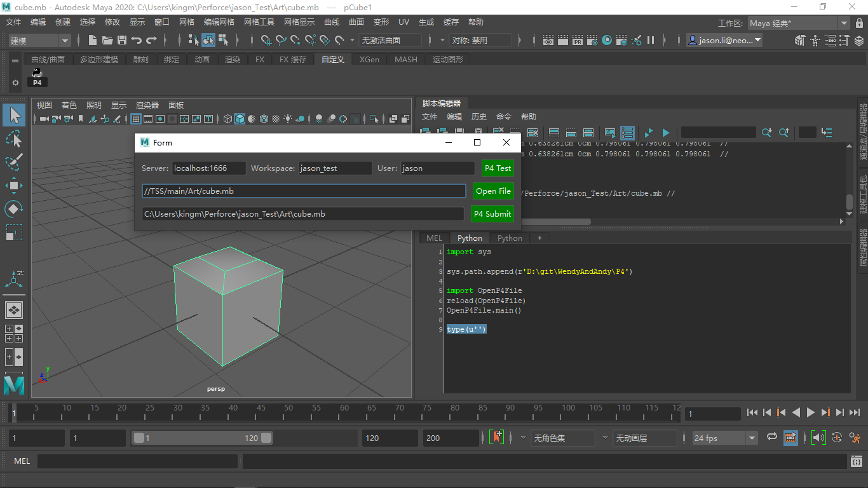Click the Pause viewport icon in status line
This screenshot has width=868, height=488.
click(651, 40)
